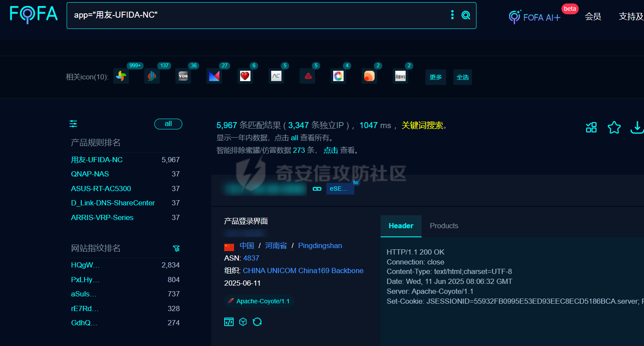Click Apache-Coyote/1.1 tag chip
Image resolution: width=644 pixels, height=346 pixels.
tap(259, 301)
